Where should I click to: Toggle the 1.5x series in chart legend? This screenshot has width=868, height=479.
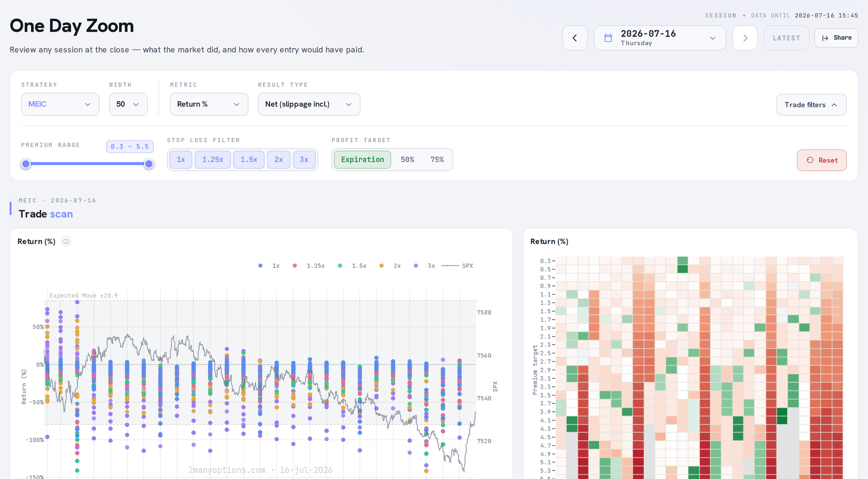(352, 266)
